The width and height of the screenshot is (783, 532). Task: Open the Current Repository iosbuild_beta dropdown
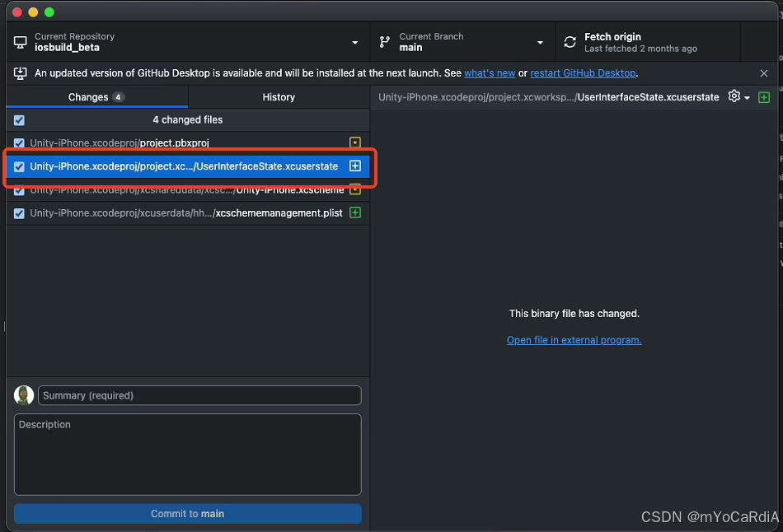click(188, 43)
